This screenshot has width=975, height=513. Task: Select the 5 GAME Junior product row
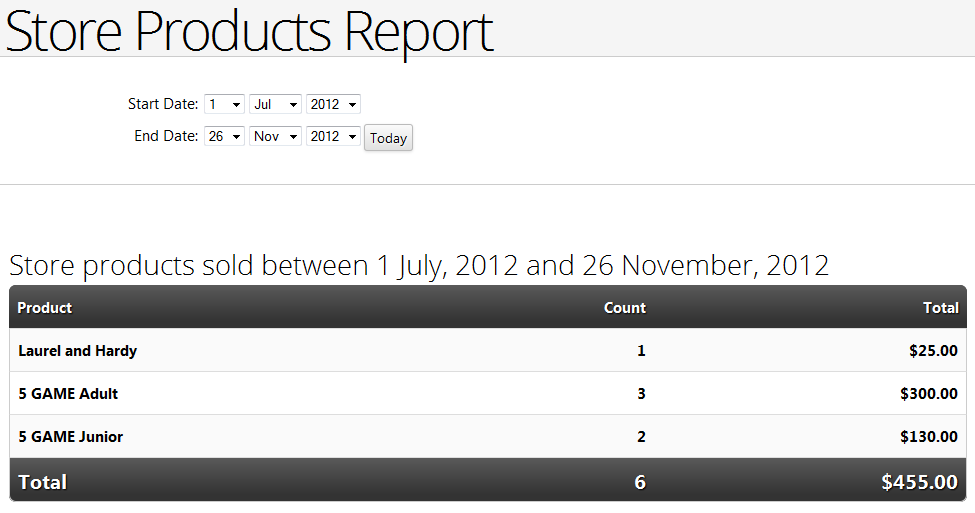pyautogui.click(x=488, y=437)
